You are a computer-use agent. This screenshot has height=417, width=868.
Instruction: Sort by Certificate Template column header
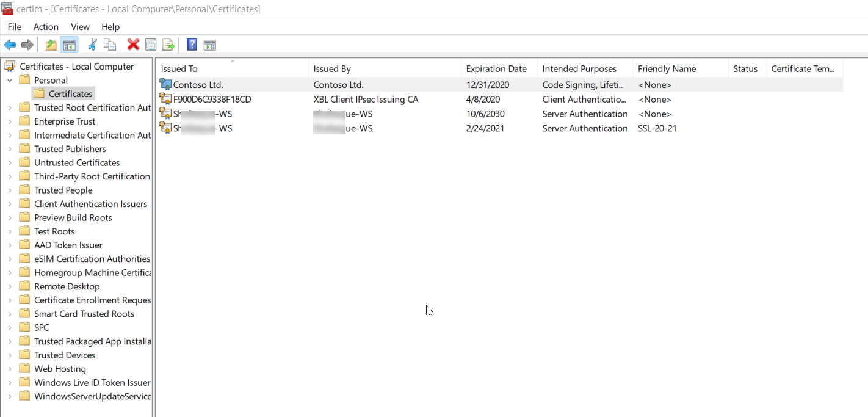(805, 68)
